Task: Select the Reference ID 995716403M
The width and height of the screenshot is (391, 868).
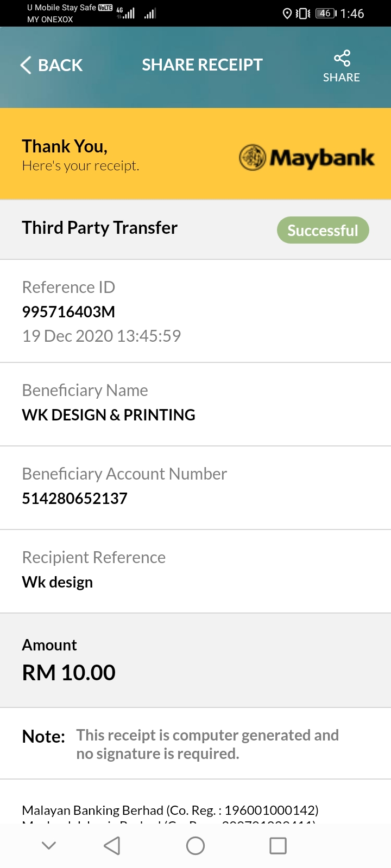Action: (x=68, y=312)
